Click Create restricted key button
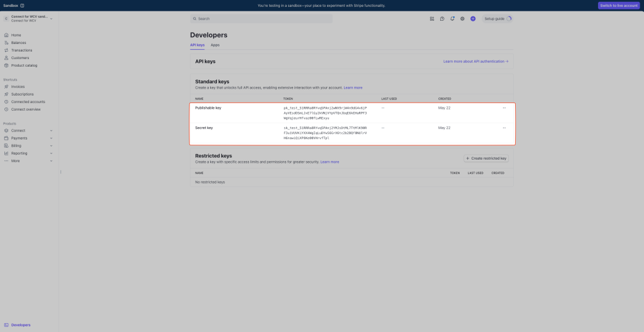Viewport: 644px width, 332px height. pos(486,158)
